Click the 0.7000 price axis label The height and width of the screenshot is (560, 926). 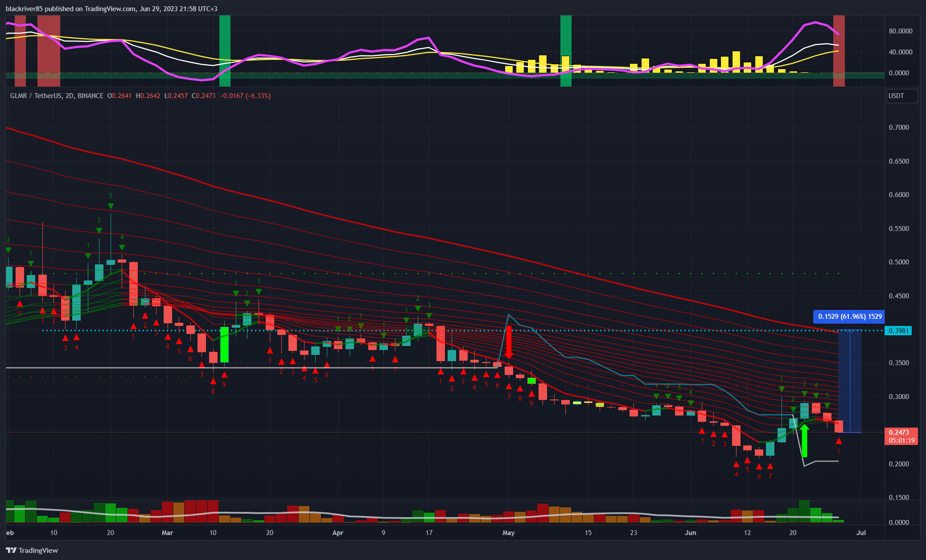tap(899, 128)
